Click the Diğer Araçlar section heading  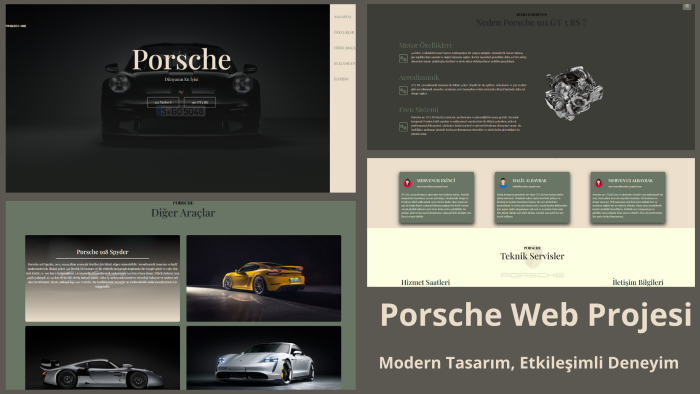click(x=183, y=213)
